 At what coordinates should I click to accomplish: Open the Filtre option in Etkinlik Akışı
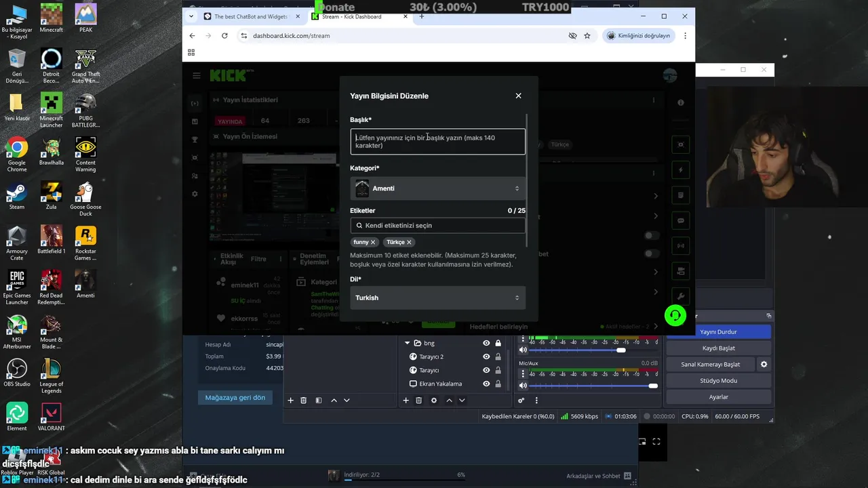pyautogui.click(x=258, y=259)
